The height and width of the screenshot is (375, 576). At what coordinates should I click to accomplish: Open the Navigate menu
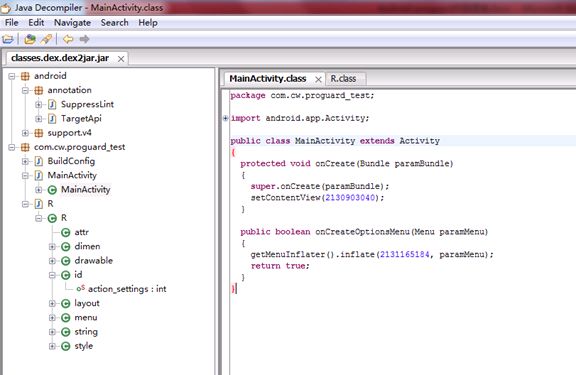[72, 23]
